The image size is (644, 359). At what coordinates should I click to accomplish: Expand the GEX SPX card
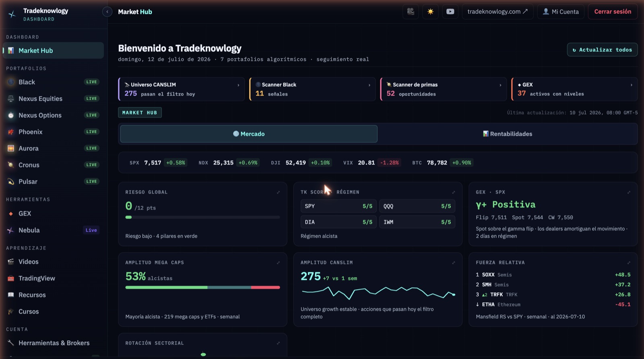pyautogui.click(x=629, y=192)
